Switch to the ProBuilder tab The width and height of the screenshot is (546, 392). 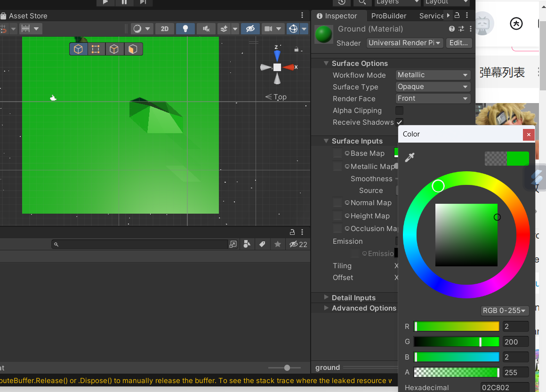[389, 16]
